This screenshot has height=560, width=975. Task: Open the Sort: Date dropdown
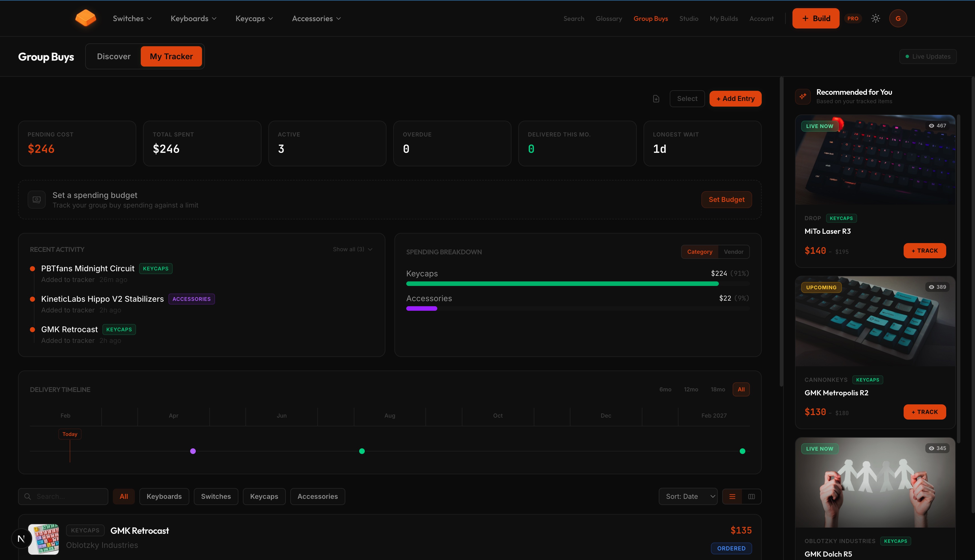coord(688,497)
